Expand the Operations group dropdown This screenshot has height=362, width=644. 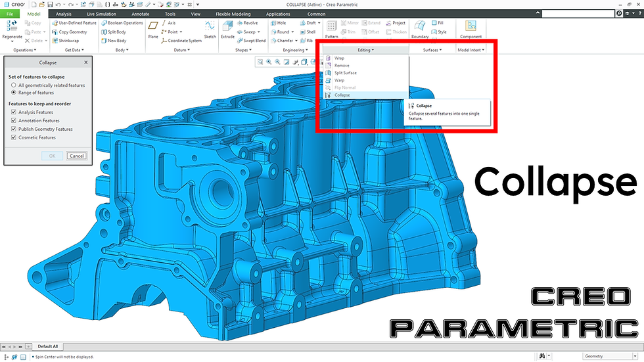click(25, 50)
